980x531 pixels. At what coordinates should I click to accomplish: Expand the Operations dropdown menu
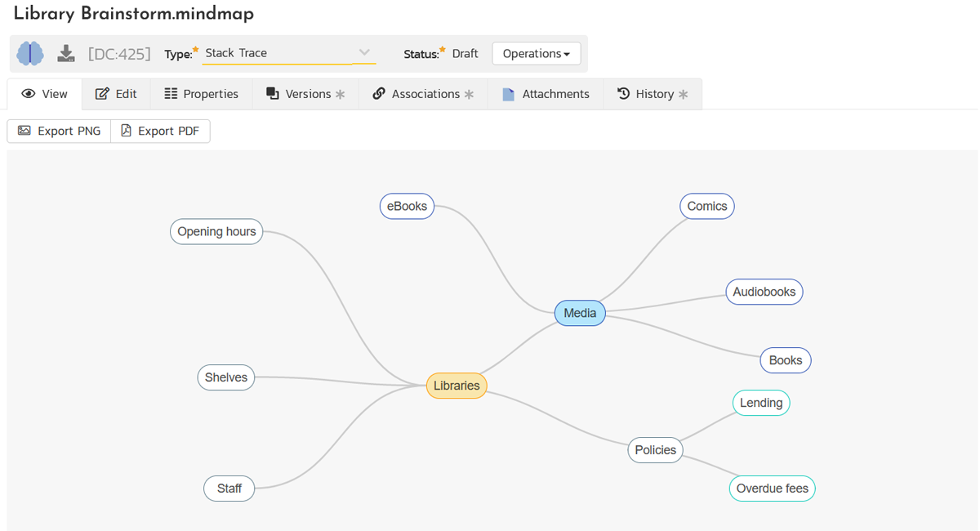[536, 54]
